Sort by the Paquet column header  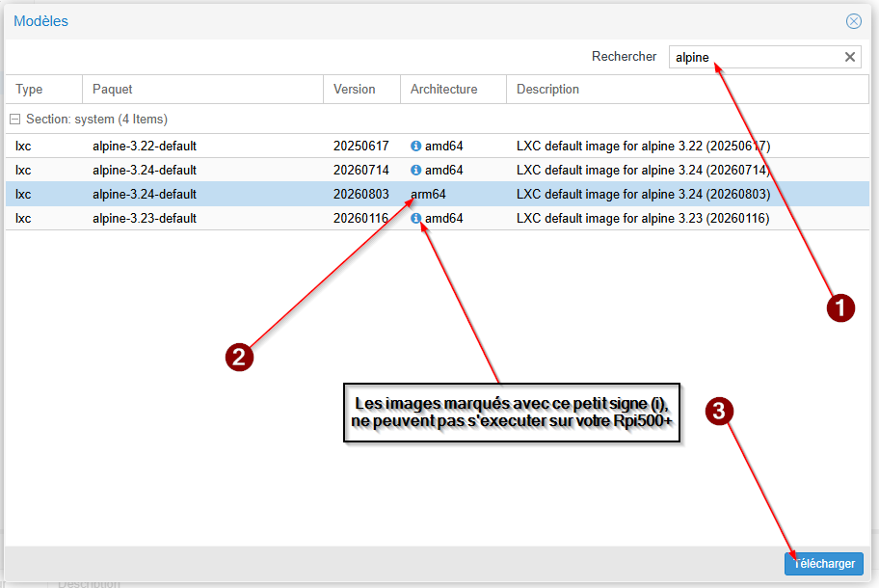pos(203,89)
